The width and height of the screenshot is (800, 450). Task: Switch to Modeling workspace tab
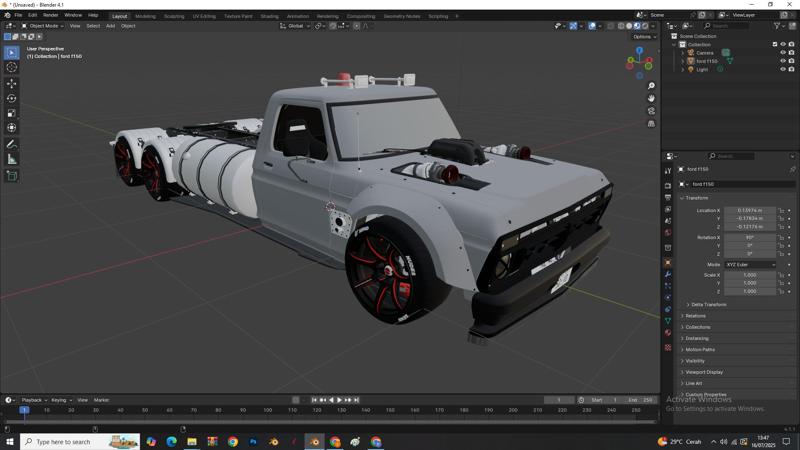[145, 16]
